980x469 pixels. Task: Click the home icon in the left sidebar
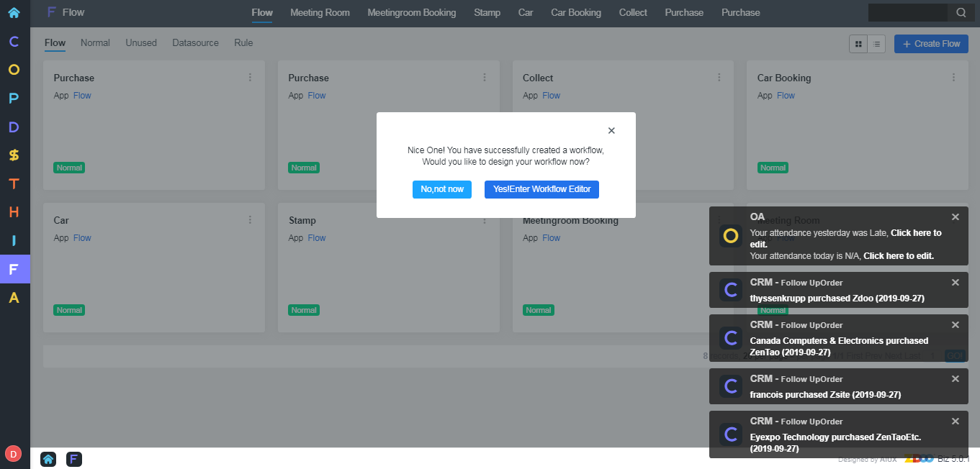(x=14, y=12)
